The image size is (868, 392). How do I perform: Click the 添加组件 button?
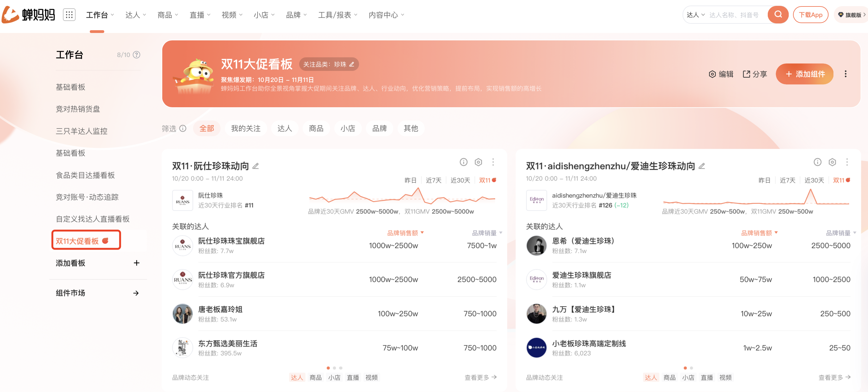coord(804,74)
